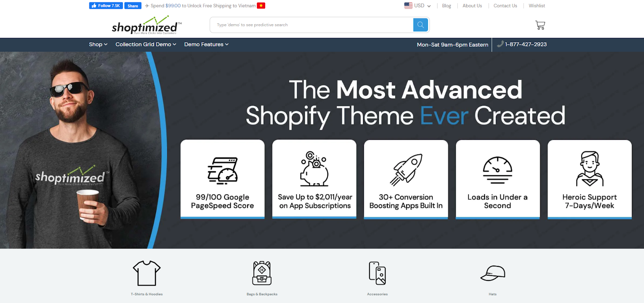This screenshot has height=303, width=644.
Task: Click the piggy bank savings icon
Action: pos(314,169)
